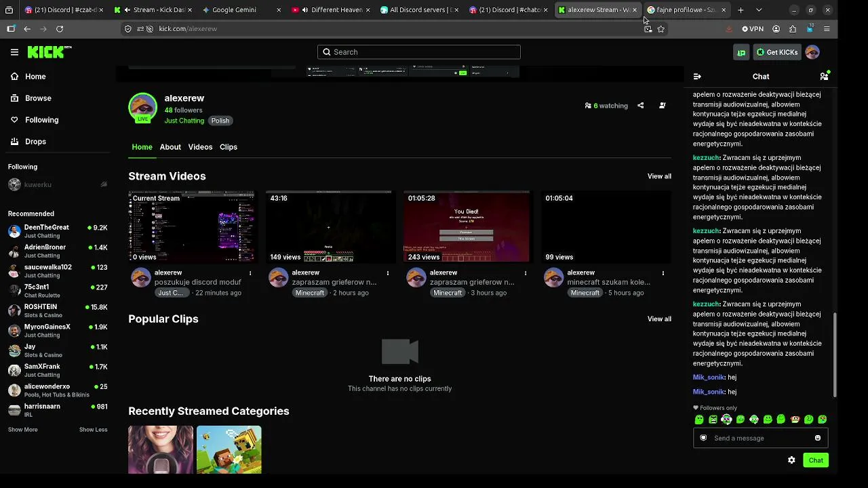
Task: Open the profile avatar menu in the Kick header
Action: tap(812, 52)
